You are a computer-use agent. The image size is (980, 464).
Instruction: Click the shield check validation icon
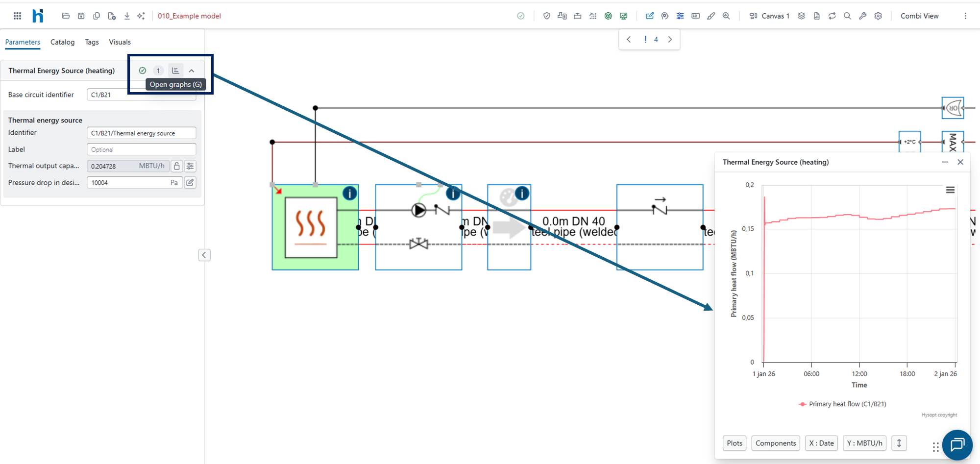pyautogui.click(x=547, y=16)
